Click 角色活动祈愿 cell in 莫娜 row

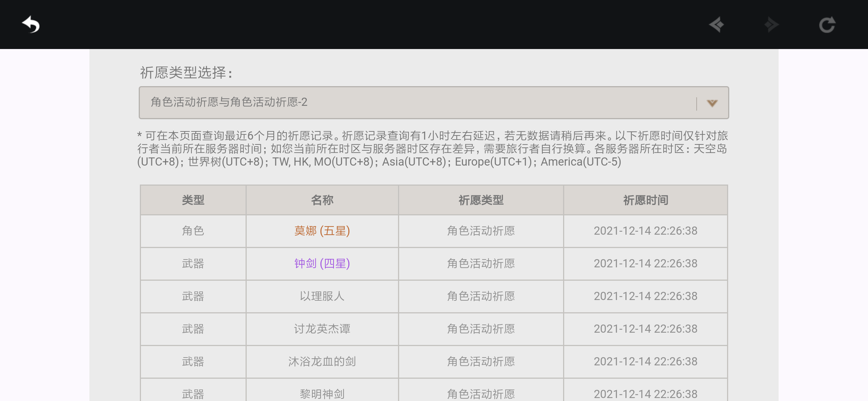(x=481, y=231)
